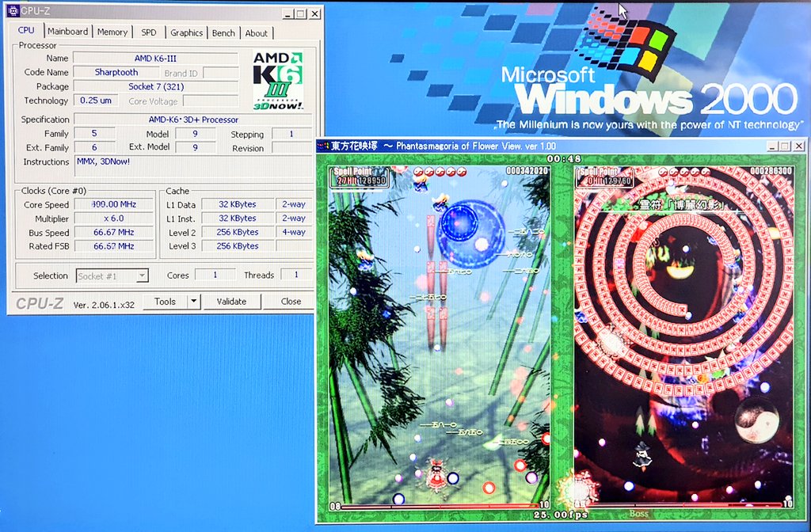
Task: Click the Level 2 4-way associativity value
Action: tap(294, 232)
